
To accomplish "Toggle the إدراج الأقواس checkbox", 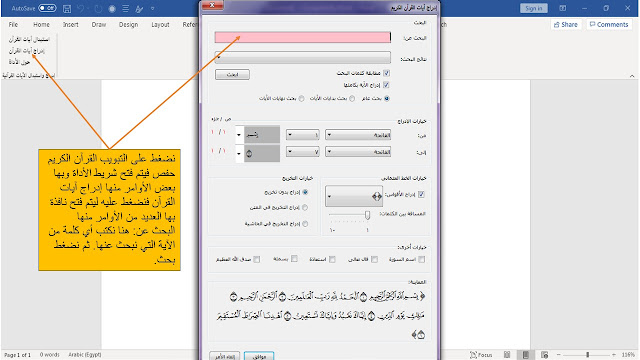I will [421, 194].
